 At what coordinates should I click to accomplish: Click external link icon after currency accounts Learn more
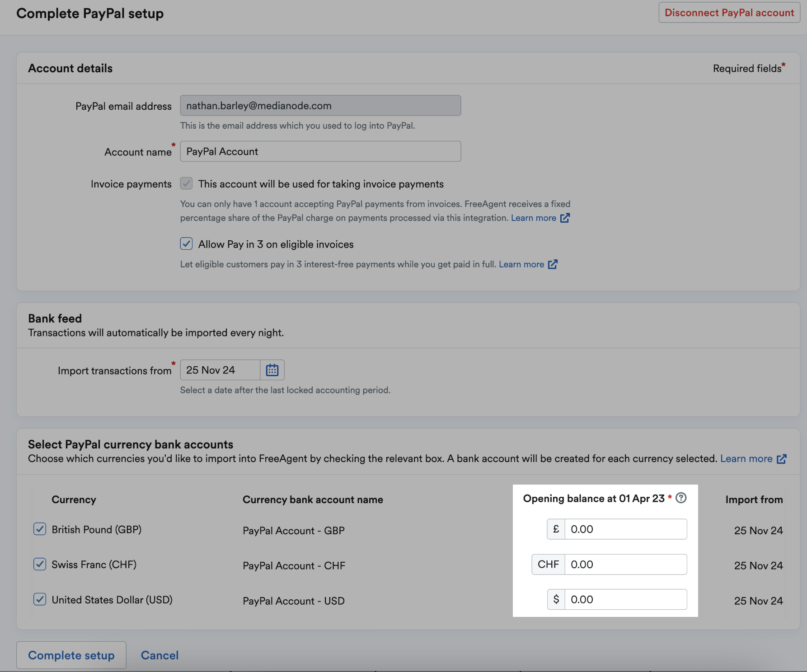(782, 459)
